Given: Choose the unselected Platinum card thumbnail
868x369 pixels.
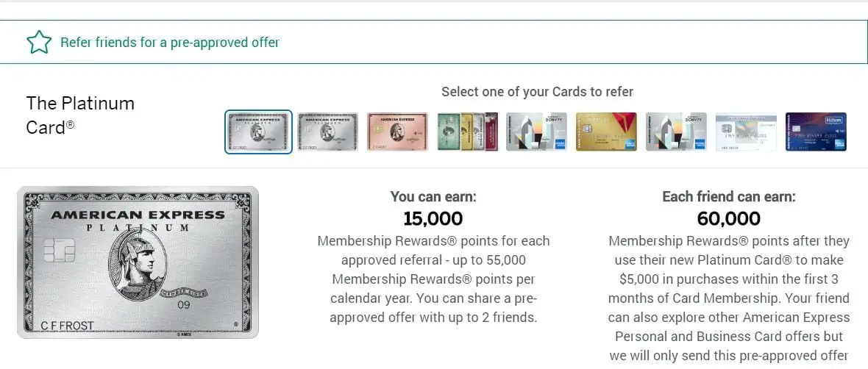Looking at the screenshot, I should point(327,132).
